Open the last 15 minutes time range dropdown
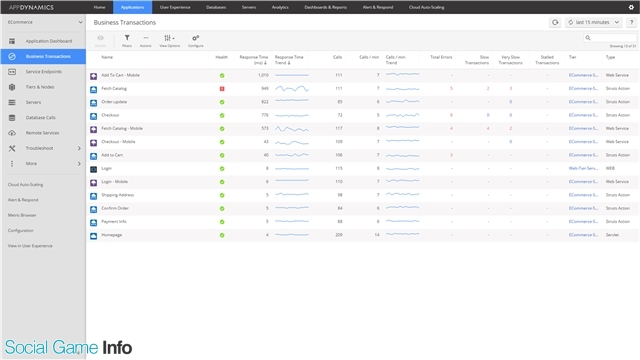The height and width of the screenshot is (360, 640). (x=593, y=22)
